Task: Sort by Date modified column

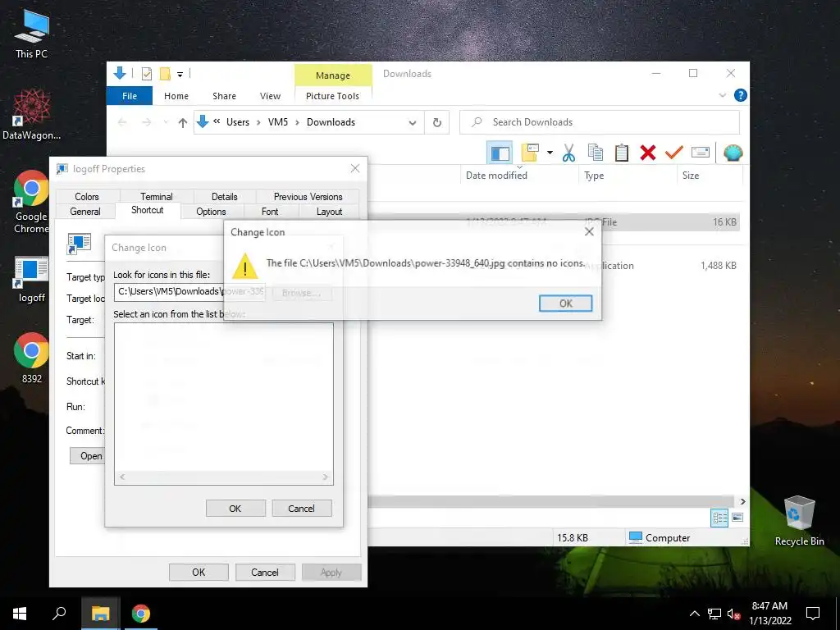Action: coord(496,176)
